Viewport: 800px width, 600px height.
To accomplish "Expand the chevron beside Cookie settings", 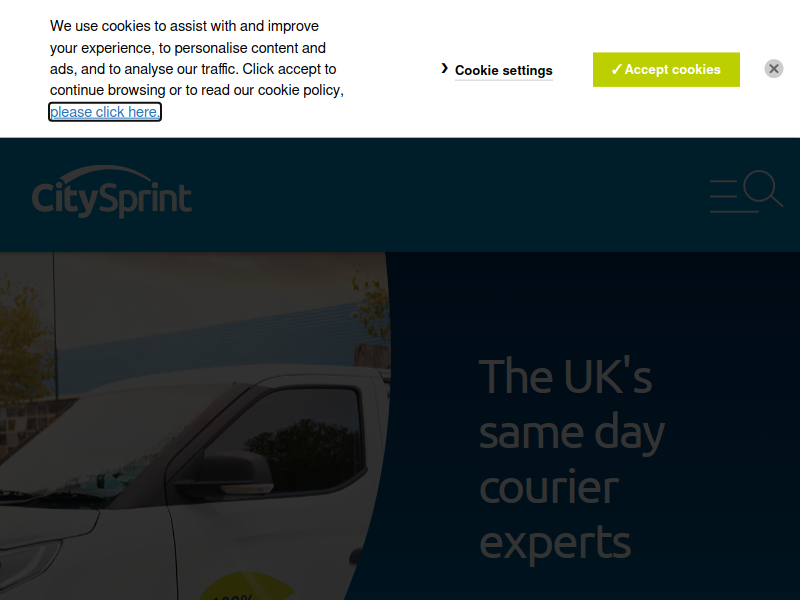I will (444, 68).
